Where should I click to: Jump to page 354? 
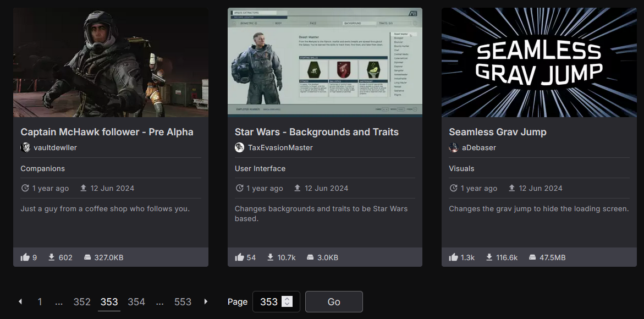coord(136,302)
